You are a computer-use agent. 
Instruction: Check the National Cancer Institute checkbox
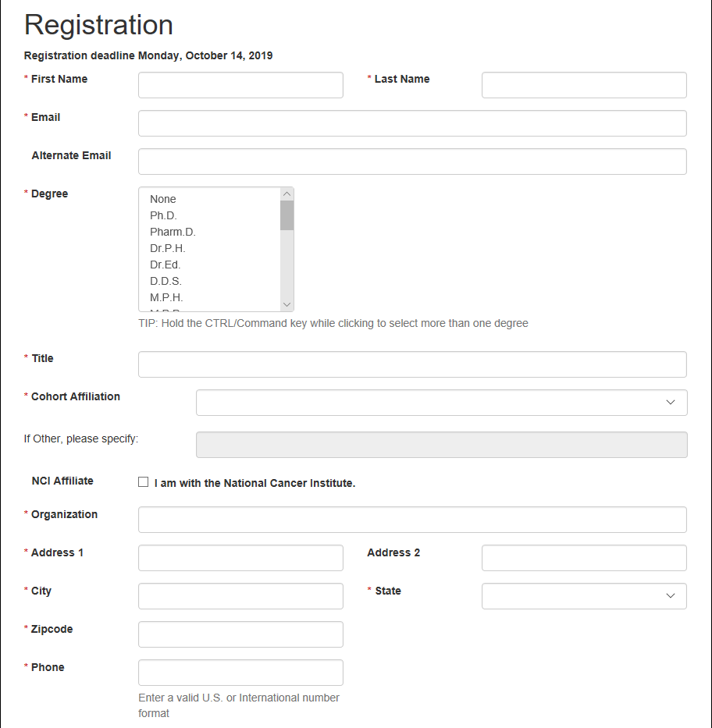pyautogui.click(x=143, y=482)
